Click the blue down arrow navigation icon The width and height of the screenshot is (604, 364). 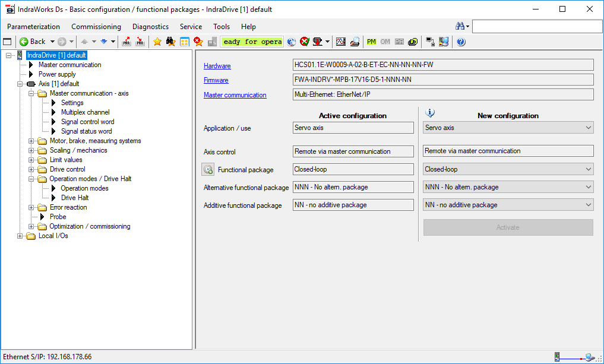(103, 42)
